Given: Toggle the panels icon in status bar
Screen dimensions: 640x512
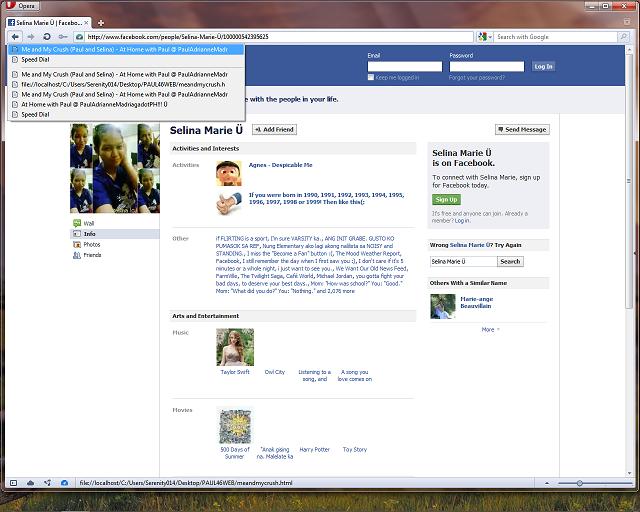Looking at the screenshot, I should click(13, 483).
